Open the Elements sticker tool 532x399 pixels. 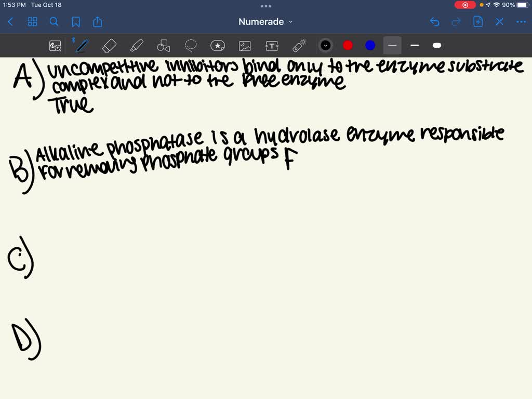218,46
